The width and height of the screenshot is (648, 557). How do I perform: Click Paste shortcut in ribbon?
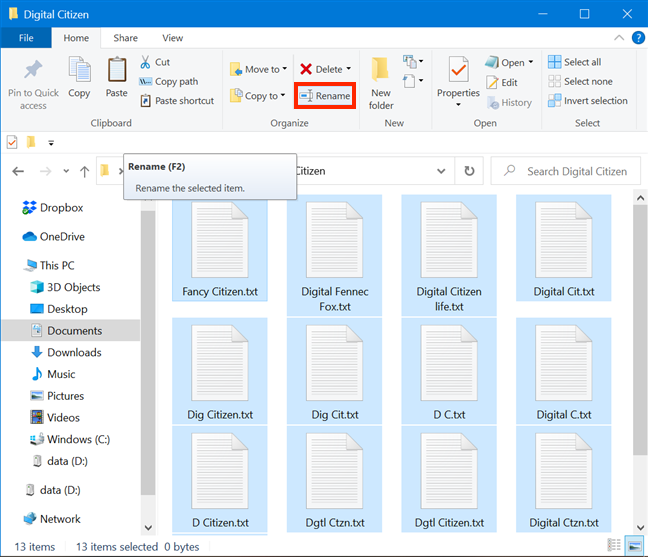pos(177,100)
